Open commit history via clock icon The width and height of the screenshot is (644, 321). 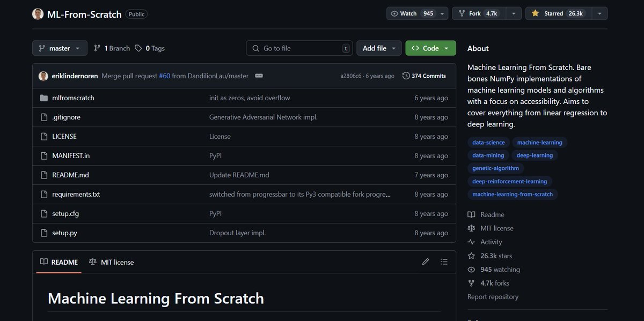[x=406, y=76]
